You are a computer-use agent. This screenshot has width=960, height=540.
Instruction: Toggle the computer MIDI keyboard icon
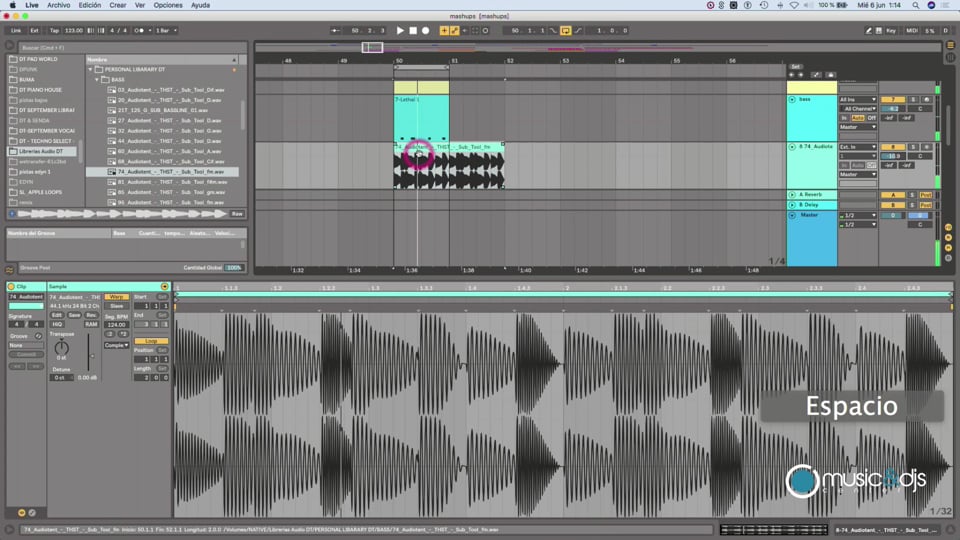tap(879, 30)
